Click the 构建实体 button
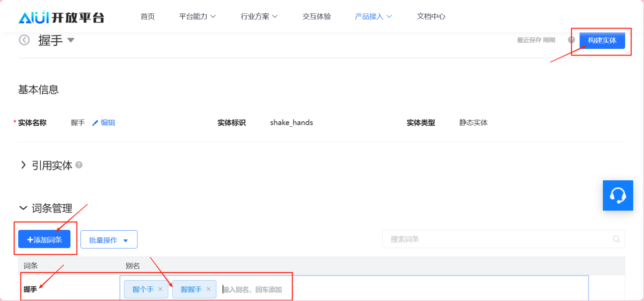Viewport: 644px width, 301px height. click(602, 40)
